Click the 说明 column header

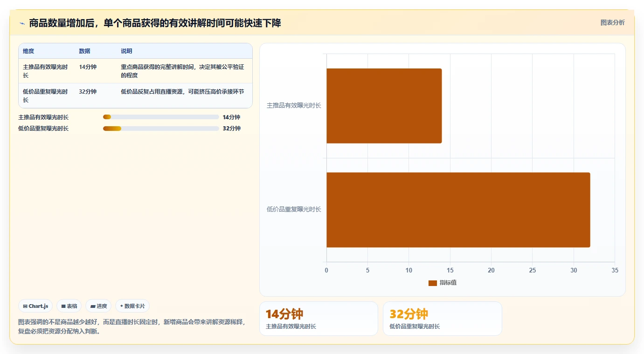coord(126,51)
